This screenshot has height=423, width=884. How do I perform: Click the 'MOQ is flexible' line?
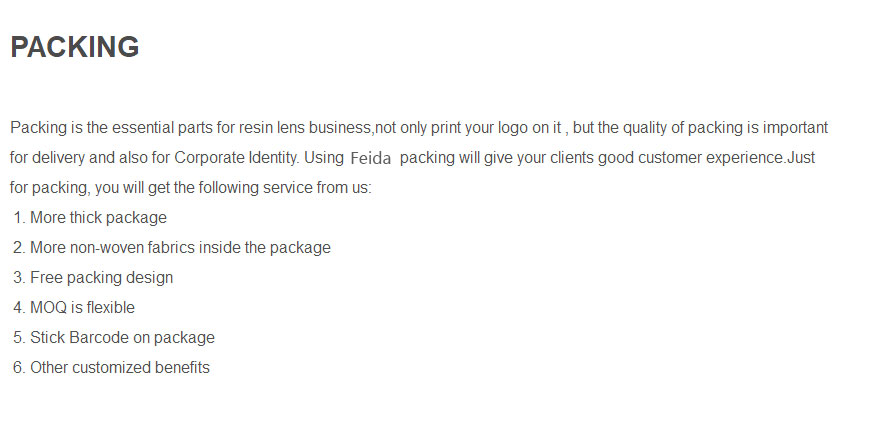point(74,307)
